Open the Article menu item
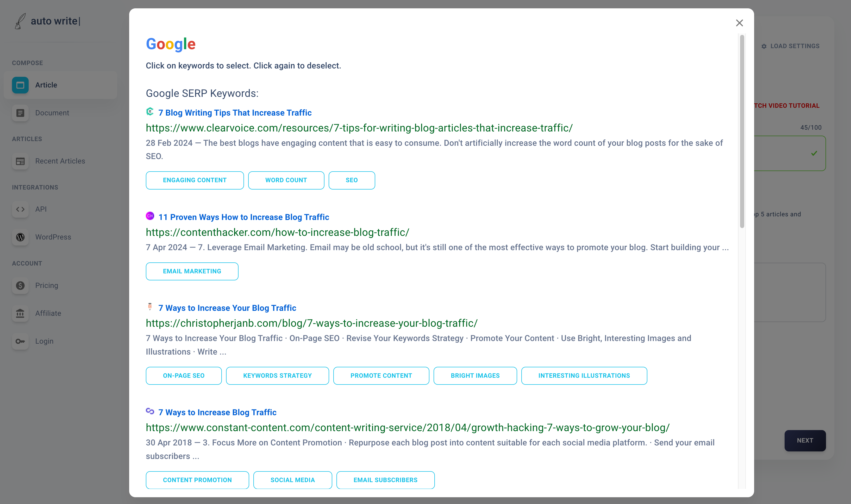This screenshot has height=504, width=851. (60, 85)
